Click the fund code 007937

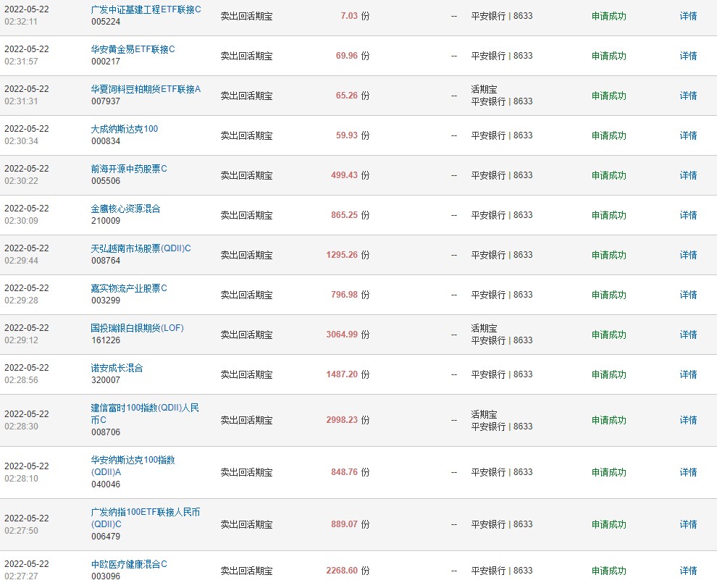[106, 101]
